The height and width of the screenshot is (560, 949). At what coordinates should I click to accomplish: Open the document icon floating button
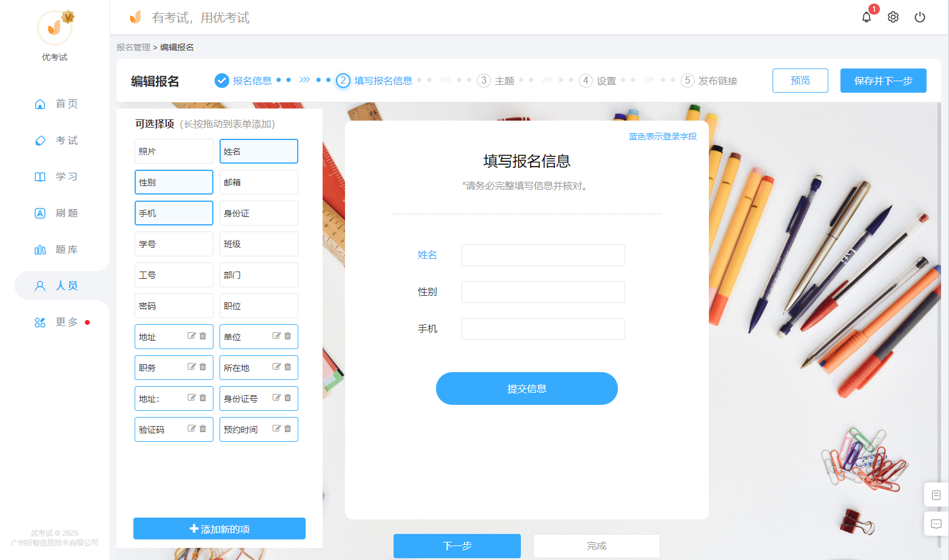pyautogui.click(x=936, y=495)
